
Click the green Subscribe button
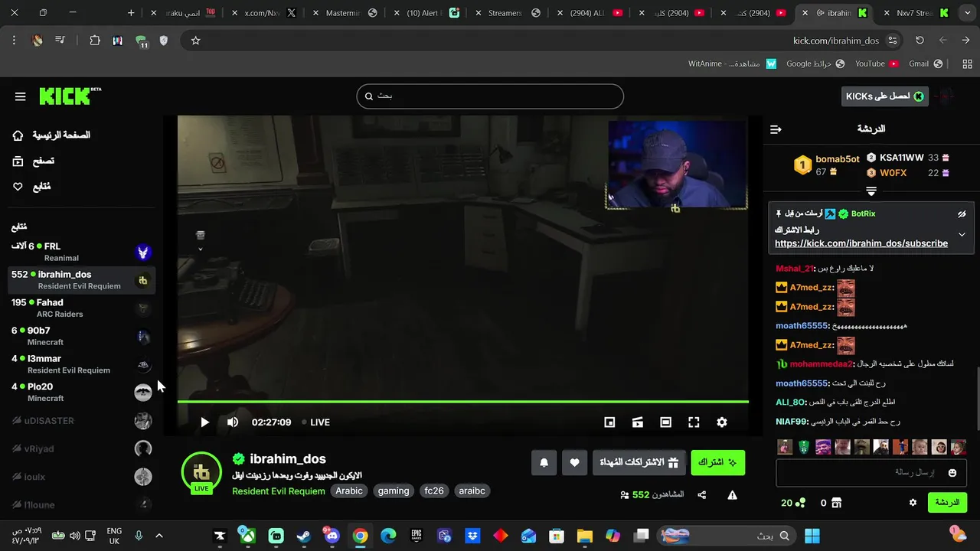tap(718, 462)
